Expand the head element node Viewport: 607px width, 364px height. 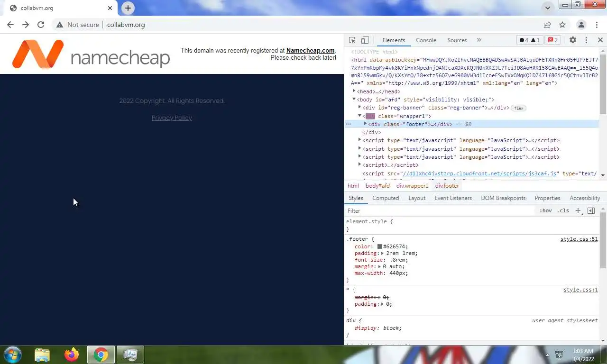coord(354,91)
